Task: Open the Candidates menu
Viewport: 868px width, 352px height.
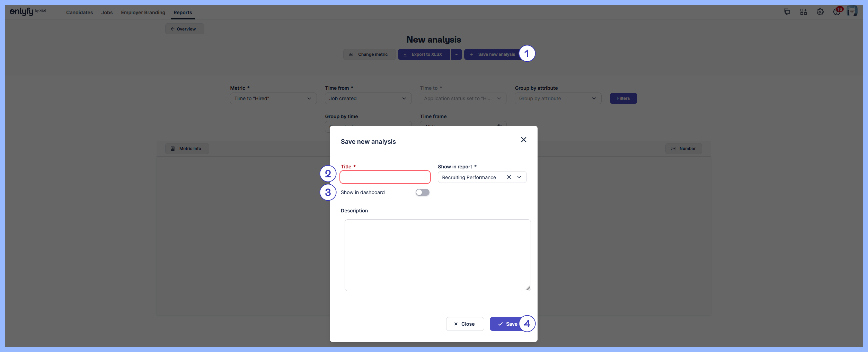Action: click(79, 12)
